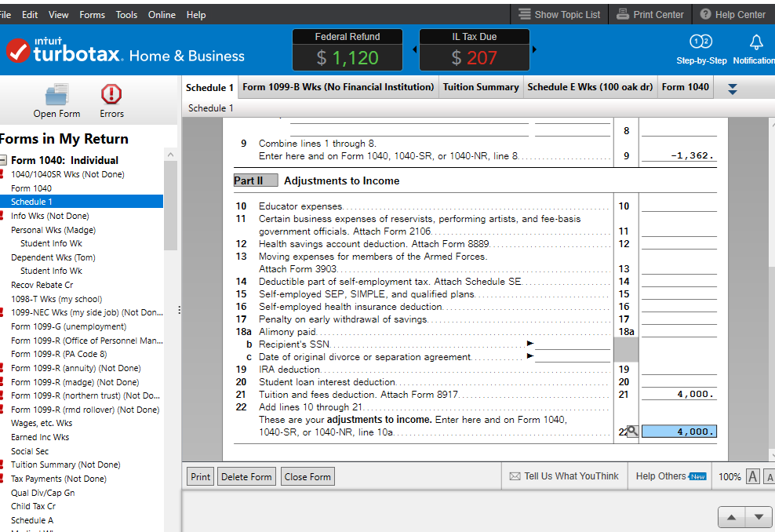Click the Help Others button
This screenshot has height=532, width=775.
tap(671, 476)
